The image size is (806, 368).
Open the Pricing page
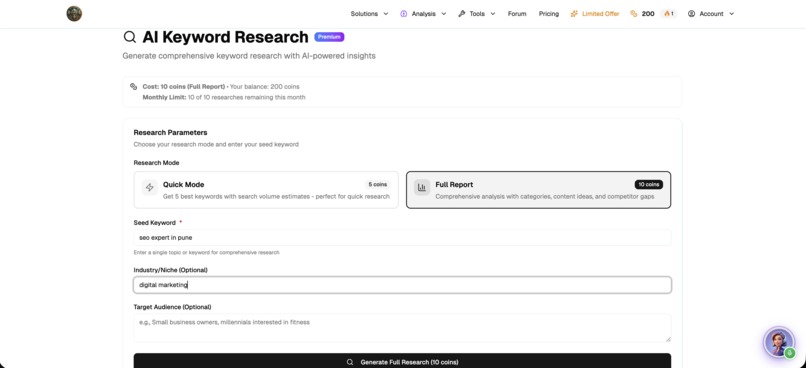[x=548, y=14]
